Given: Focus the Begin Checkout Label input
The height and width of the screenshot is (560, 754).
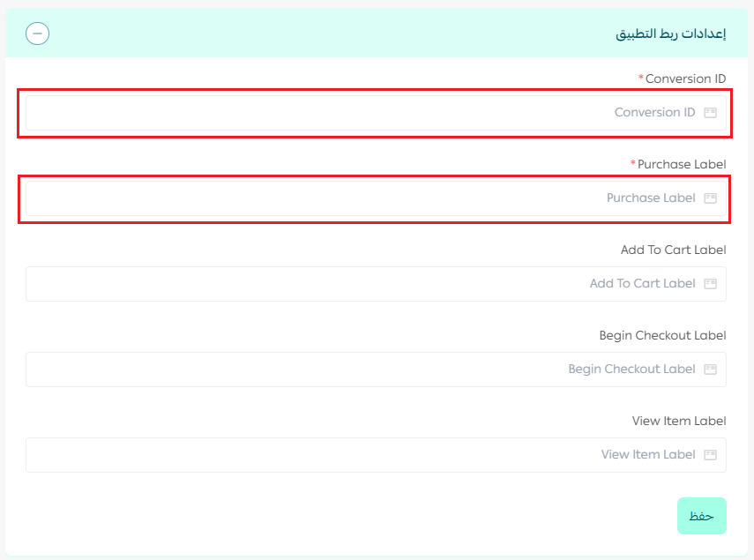Looking at the screenshot, I should pyautogui.click(x=353, y=370).
